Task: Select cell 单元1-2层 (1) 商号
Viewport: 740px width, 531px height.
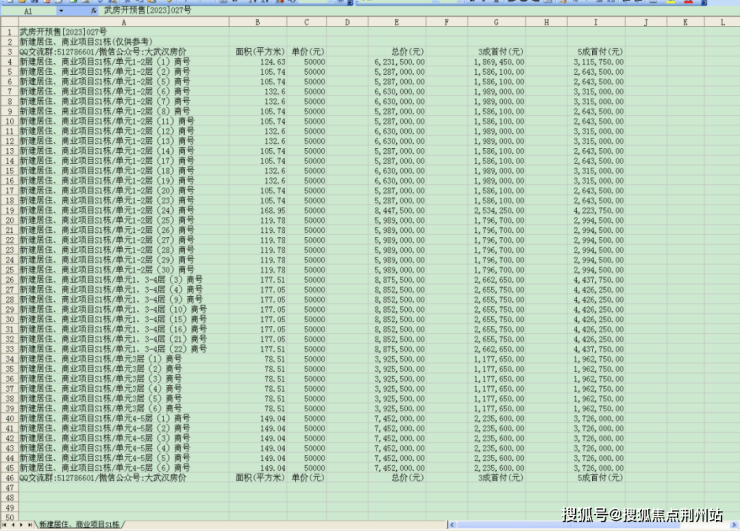Action: click(124, 62)
